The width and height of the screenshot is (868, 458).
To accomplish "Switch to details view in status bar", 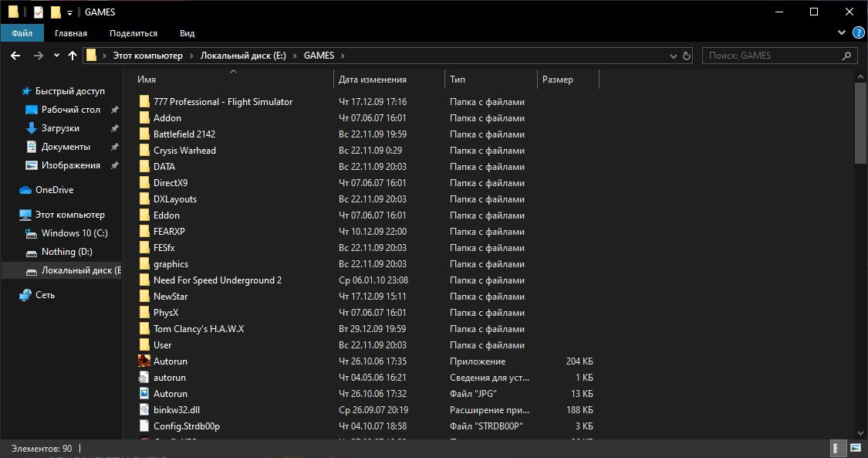I will (839, 448).
